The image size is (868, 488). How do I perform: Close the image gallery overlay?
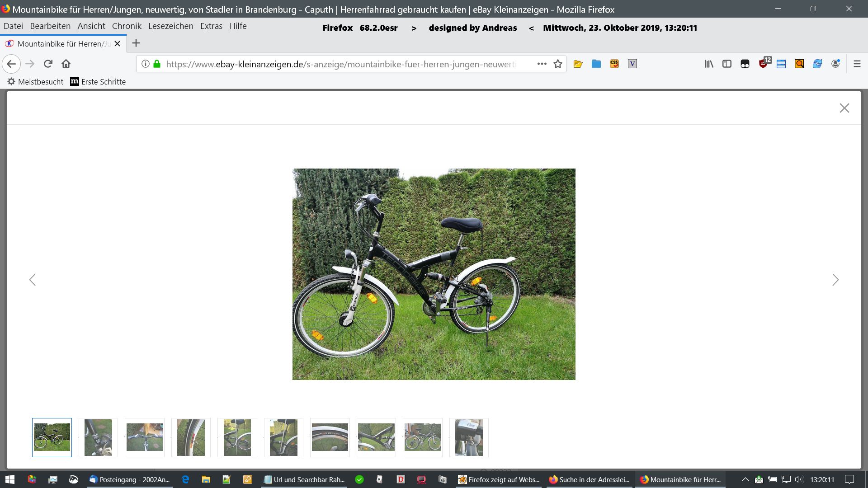[x=844, y=108]
